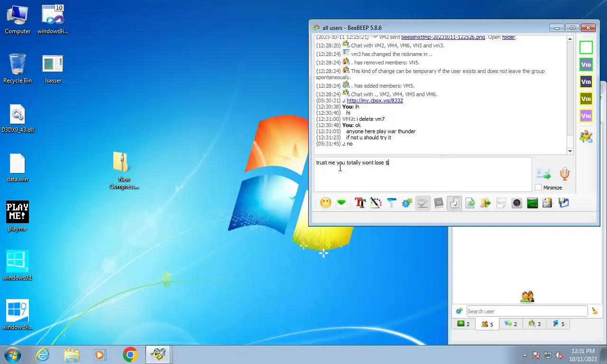The height and width of the screenshot is (364, 607).
Task: Switch to the chats tab showing 2
Action: 511,324
